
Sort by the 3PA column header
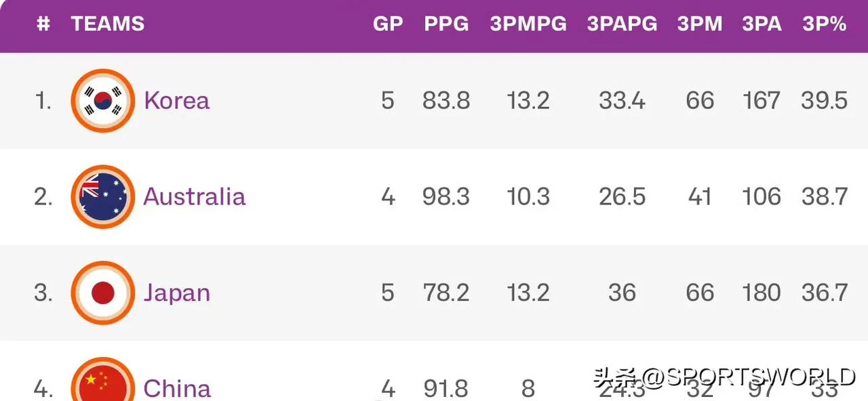pyautogui.click(x=762, y=24)
